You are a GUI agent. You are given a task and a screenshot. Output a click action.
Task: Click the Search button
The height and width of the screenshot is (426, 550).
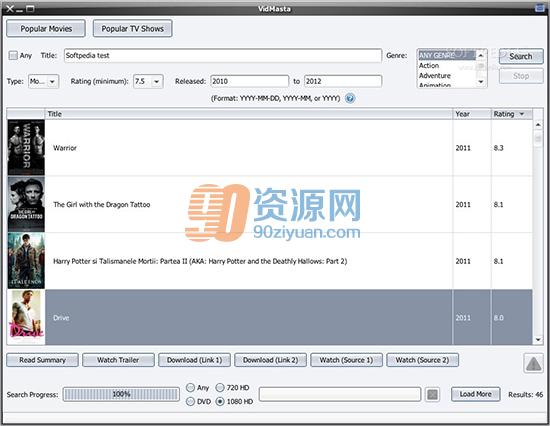click(521, 56)
